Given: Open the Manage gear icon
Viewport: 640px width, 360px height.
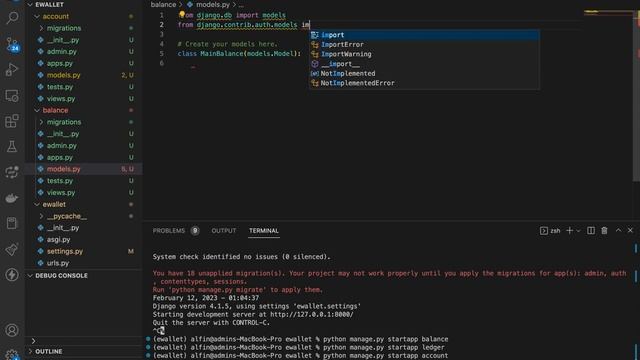Looking at the screenshot, I should pos(12,355).
